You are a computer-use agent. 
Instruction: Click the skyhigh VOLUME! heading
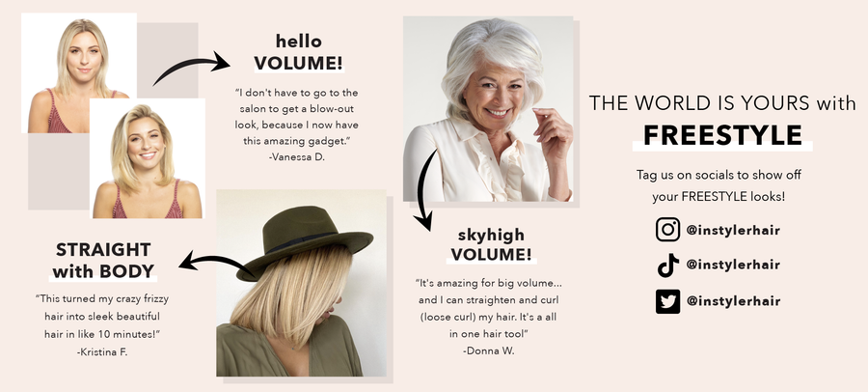[491, 245]
